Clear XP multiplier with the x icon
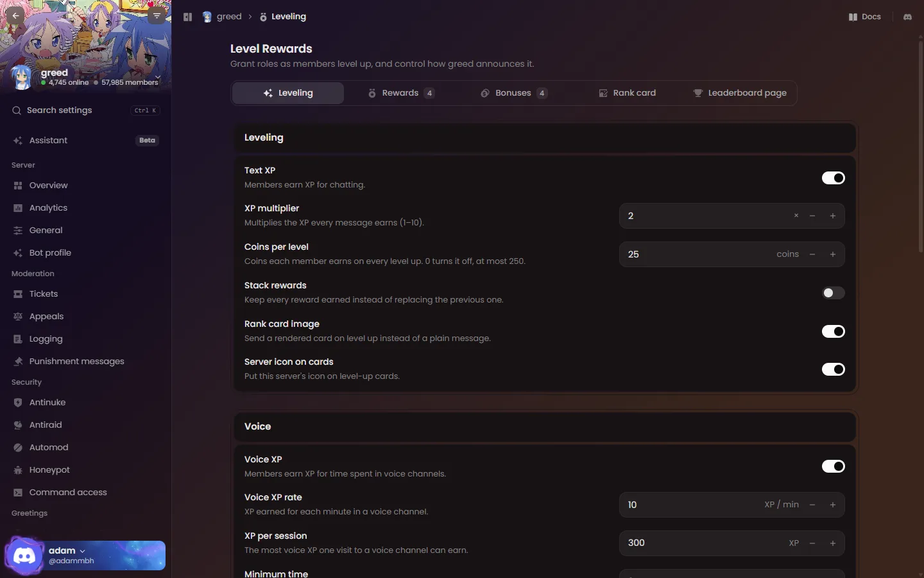Image resolution: width=924 pixels, height=578 pixels. click(796, 216)
